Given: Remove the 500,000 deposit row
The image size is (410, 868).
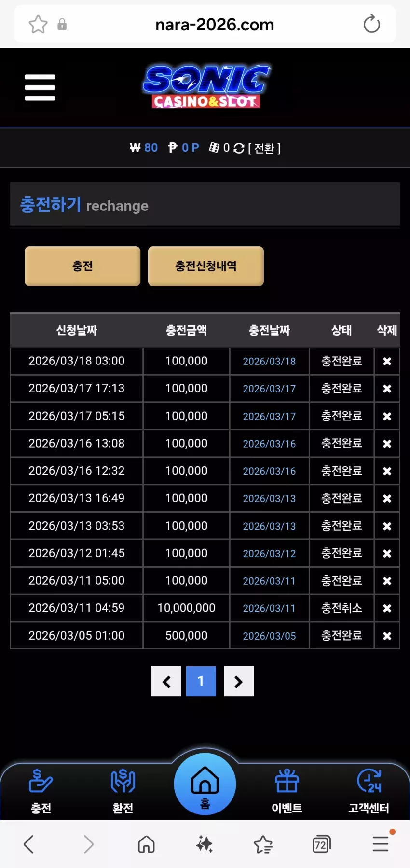Looking at the screenshot, I should pos(387,636).
